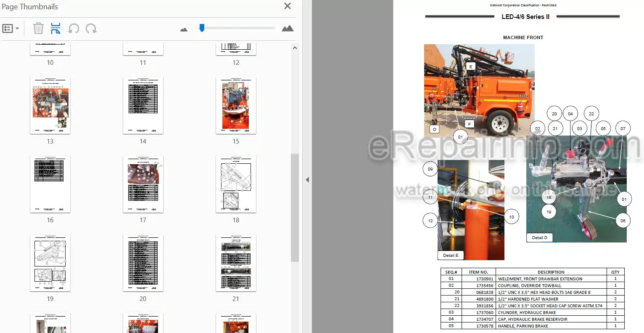Click the DESCRIPTION column header
This screenshot has height=333, width=644.
pyautogui.click(x=551, y=272)
